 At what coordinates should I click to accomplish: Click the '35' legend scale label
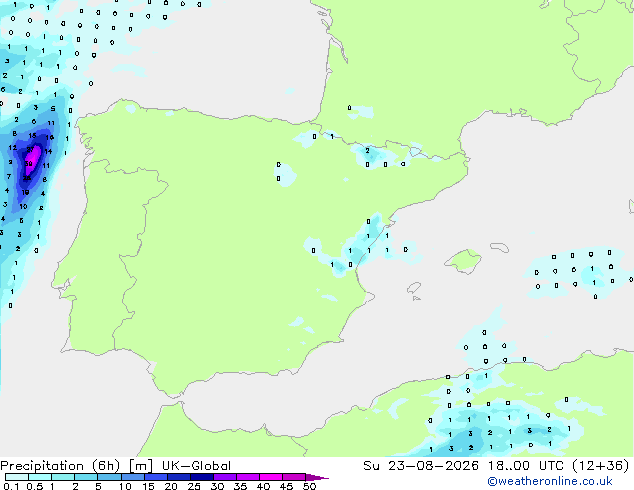[x=240, y=486]
